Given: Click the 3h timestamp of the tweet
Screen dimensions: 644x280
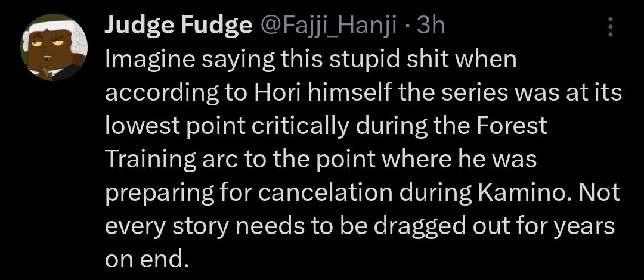Looking at the screenshot, I should click(431, 26).
